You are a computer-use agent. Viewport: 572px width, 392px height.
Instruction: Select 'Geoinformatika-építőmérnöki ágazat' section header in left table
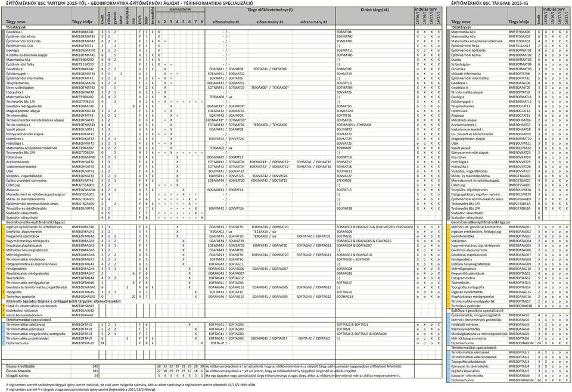[35, 222]
